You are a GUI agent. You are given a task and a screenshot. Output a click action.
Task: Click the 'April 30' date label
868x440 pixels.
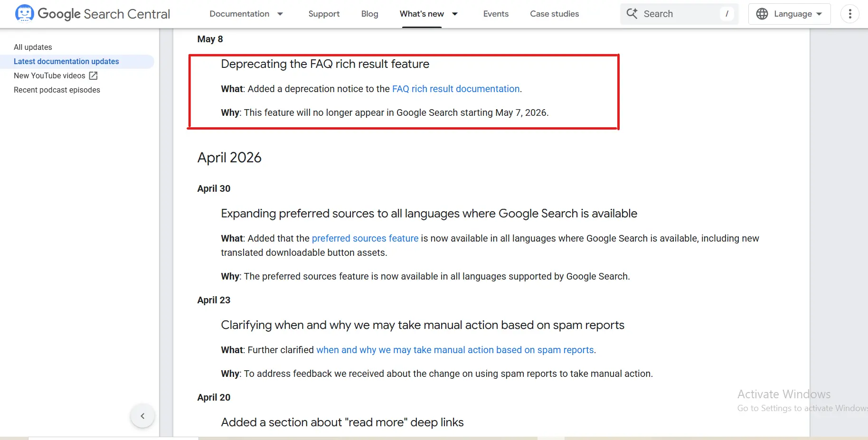click(214, 188)
